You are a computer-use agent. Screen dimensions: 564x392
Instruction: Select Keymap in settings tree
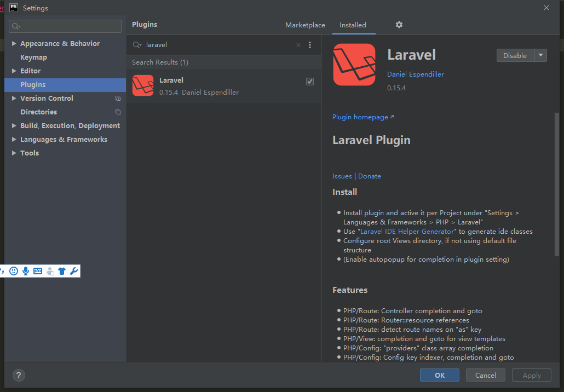(x=65, y=57)
